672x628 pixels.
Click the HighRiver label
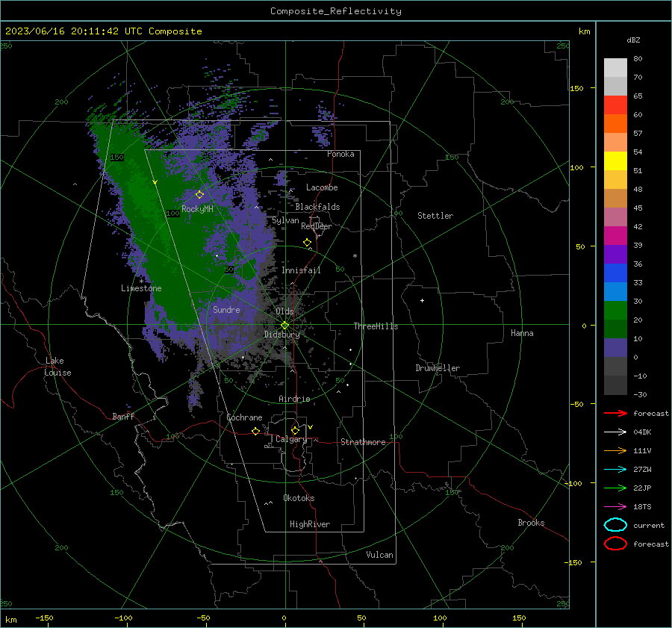[310, 524]
